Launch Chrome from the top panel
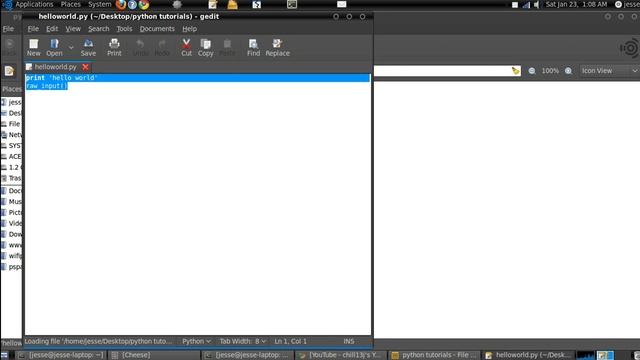The image size is (640, 360). [144, 4]
